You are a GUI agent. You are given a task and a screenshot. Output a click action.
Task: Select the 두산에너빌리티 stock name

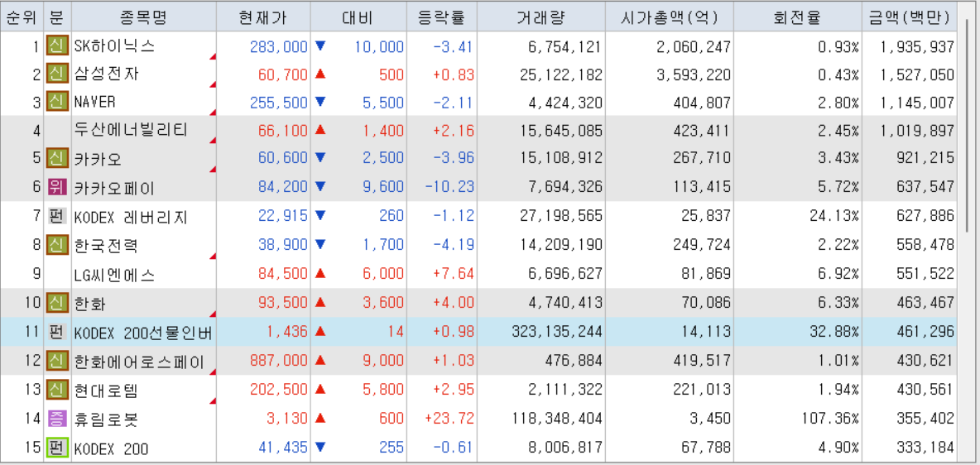(131, 130)
